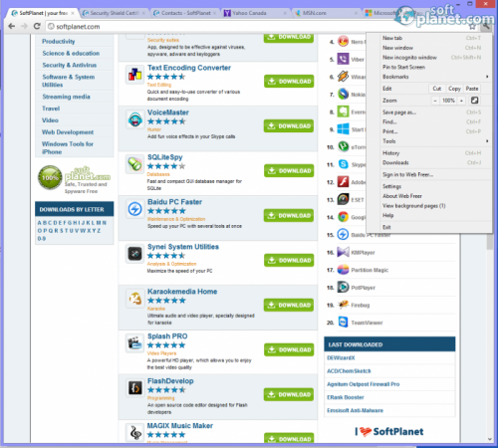The width and height of the screenshot is (498, 448).
Task: Open Security & Antivirus category
Action: tap(70, 65)
